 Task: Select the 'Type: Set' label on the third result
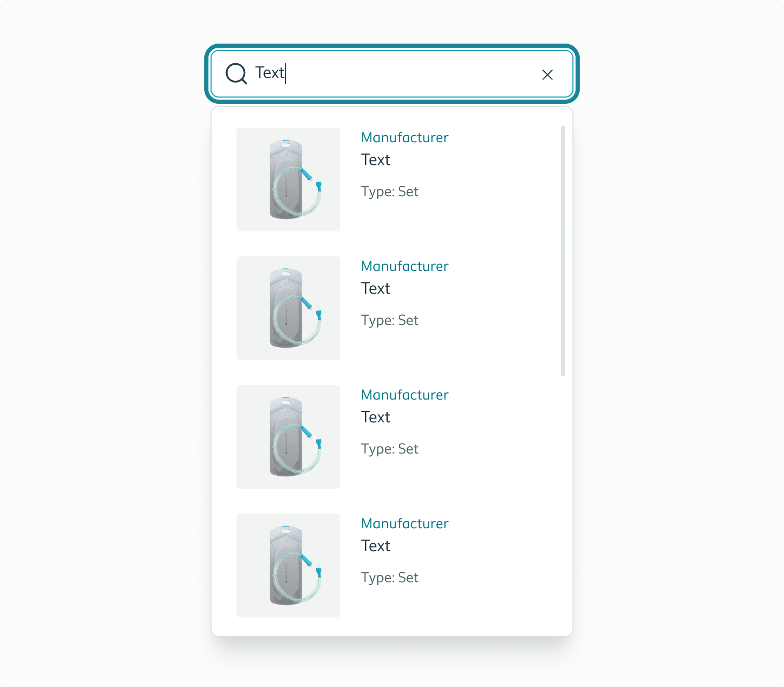[x=389, y=449]
